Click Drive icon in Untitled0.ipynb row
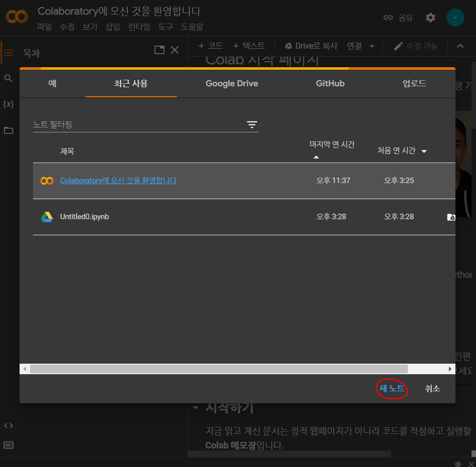 point(47,217)
